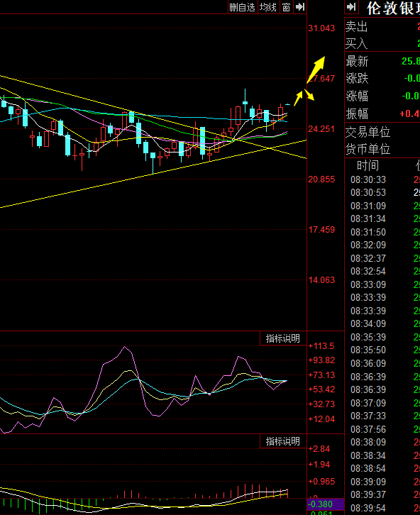Click the +1.94 MACD scale value

pyautogui.click(x=319, y=465)
